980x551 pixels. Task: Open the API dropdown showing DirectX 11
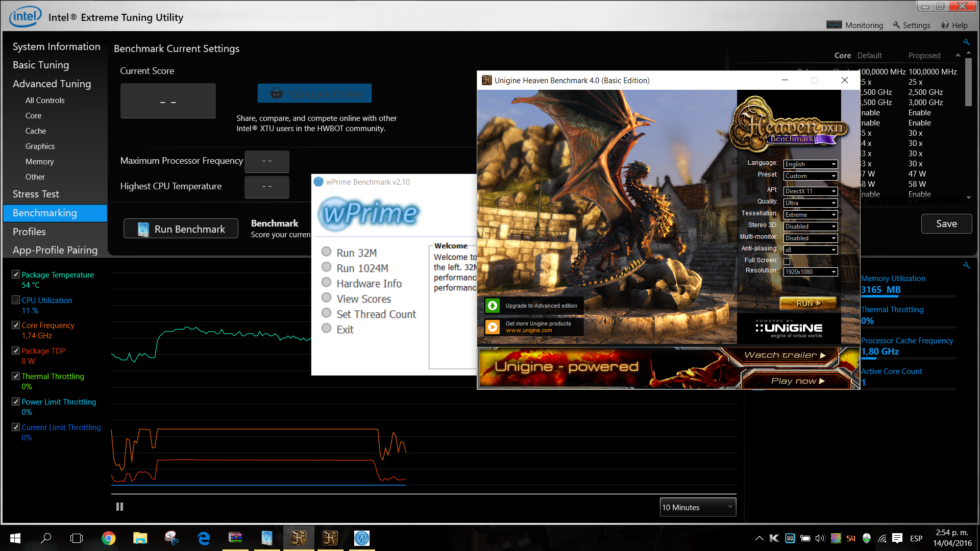click(811, 191)
